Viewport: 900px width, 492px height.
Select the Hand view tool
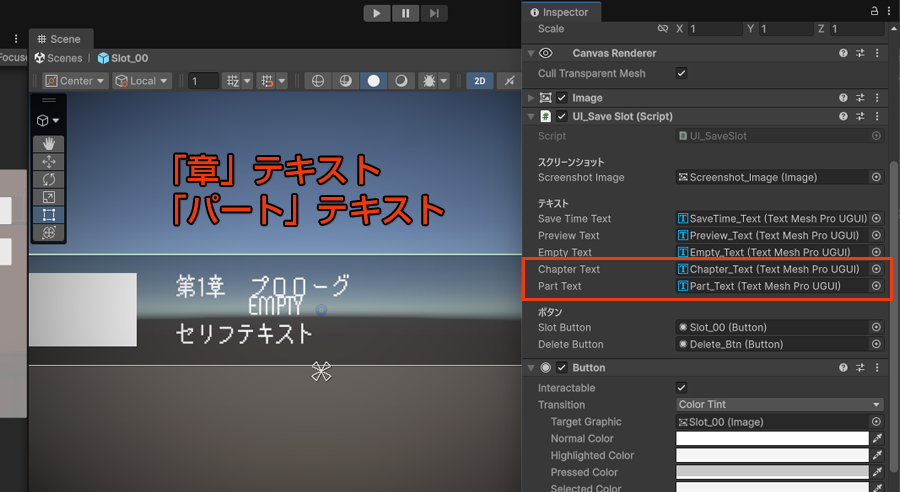50,144
